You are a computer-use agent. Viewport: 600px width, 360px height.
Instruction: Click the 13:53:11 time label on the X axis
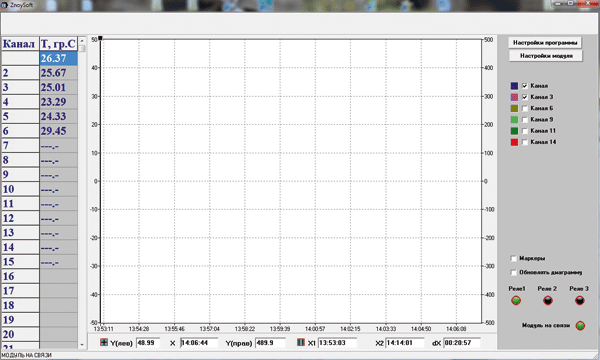pos(103,329)
